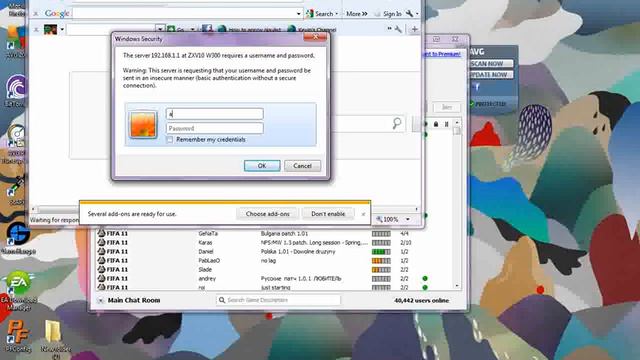Viewport: 640px width, 360px height.
Task: Cancel the Windows Security dialog
Action: 302,166
